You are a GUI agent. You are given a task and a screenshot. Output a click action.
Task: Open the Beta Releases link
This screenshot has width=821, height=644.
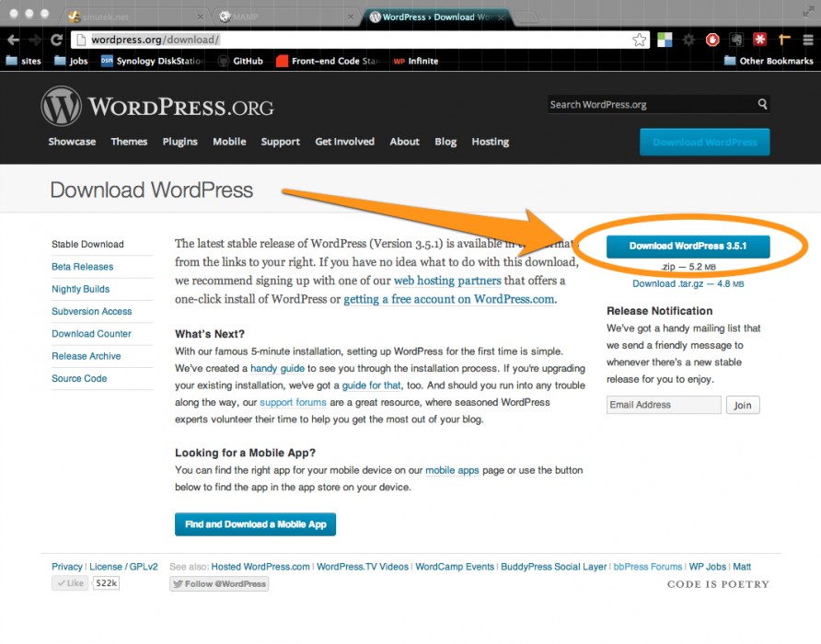coord(82,267)
